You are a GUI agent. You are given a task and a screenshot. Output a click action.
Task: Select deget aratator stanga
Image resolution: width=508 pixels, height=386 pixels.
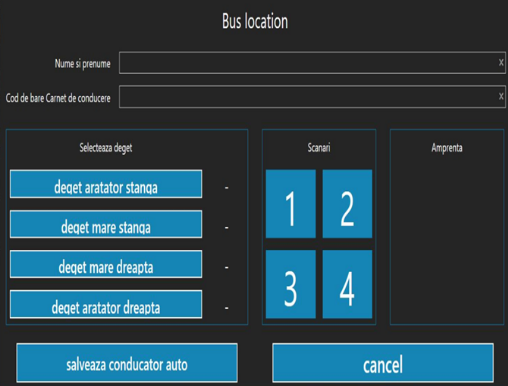pos(106,184)
